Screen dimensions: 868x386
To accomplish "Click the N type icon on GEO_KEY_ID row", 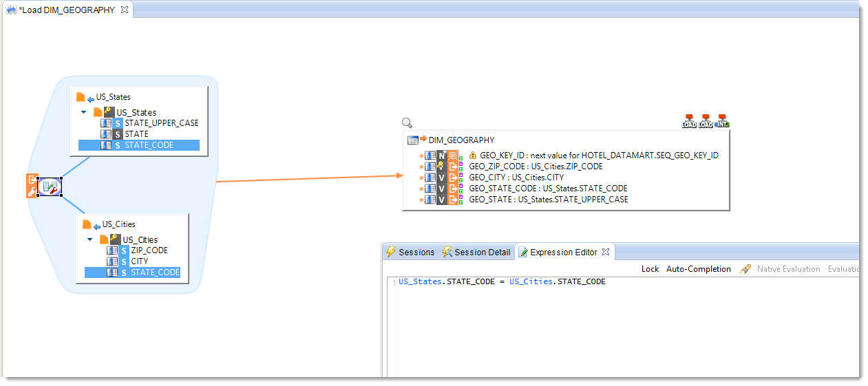I will [x=441, y=156].
